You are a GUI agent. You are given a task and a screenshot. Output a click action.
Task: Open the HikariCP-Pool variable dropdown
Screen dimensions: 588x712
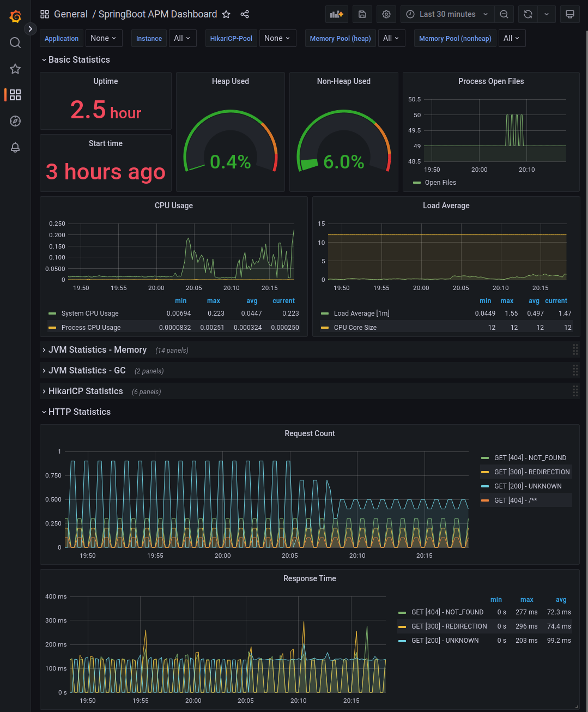coord(277,38)
